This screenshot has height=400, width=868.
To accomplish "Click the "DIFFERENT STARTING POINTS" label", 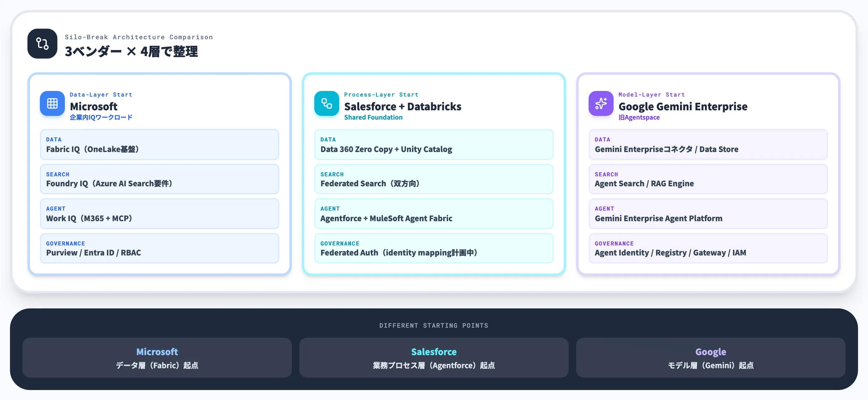I will (x=434, y=326).
